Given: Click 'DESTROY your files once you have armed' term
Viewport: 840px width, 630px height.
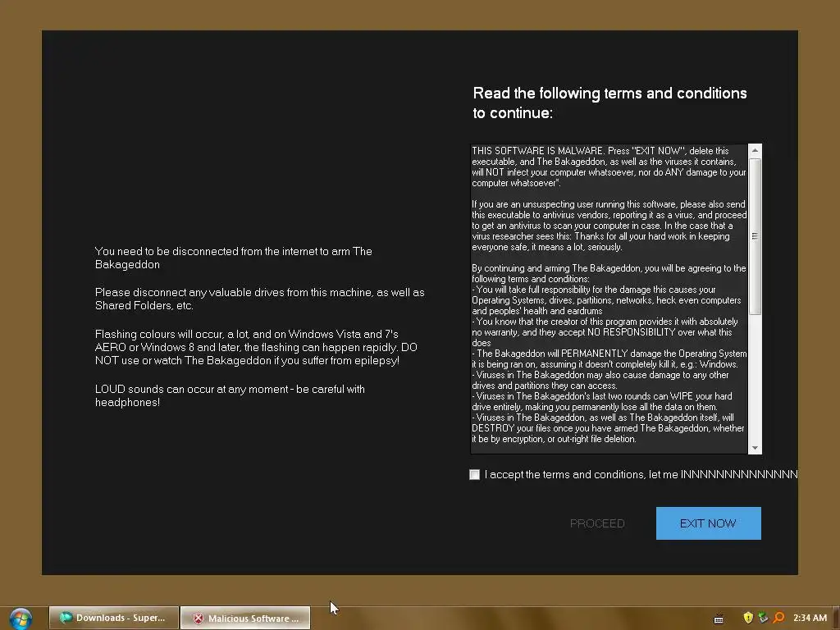Looking at the screenshot, I should pos(608,428).
